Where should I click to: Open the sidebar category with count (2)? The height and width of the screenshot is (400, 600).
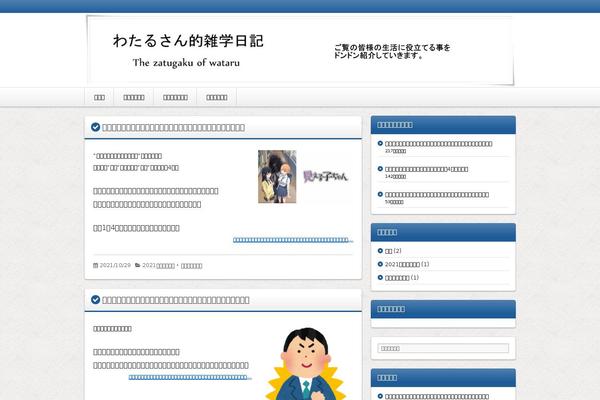point(388,251)
